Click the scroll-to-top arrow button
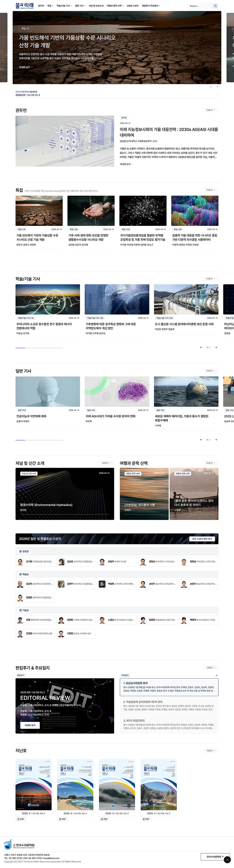234x868 pixels. (x=227, y=859)
